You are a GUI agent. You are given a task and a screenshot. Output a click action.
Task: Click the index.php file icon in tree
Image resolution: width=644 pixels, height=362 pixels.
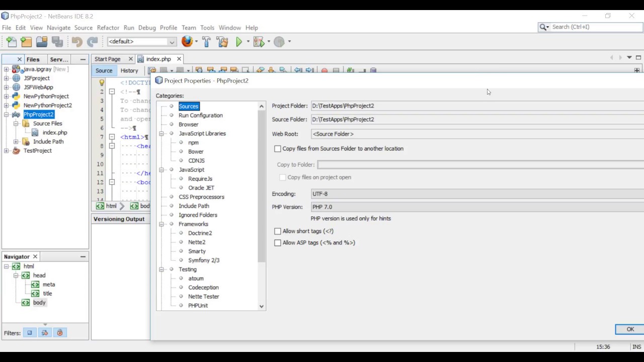click(35, 133)
